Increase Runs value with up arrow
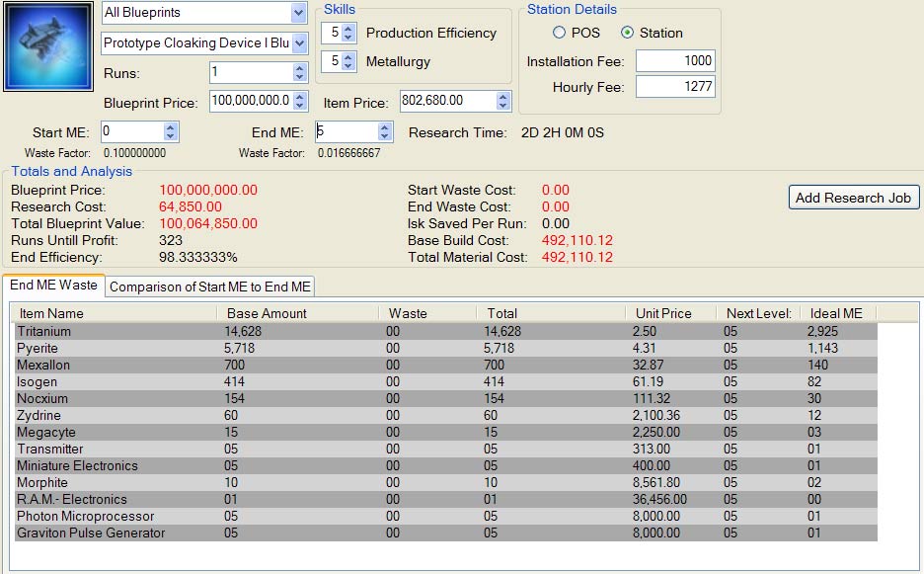 coord(300,68)
